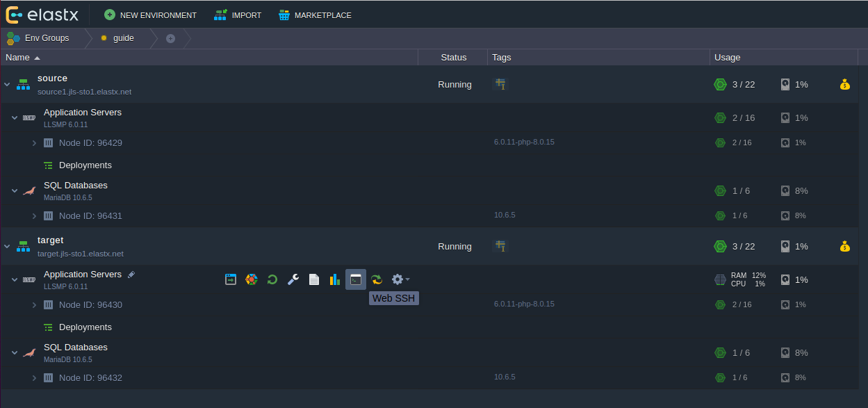Collapse target SQL Databases layer

[15, 353]
